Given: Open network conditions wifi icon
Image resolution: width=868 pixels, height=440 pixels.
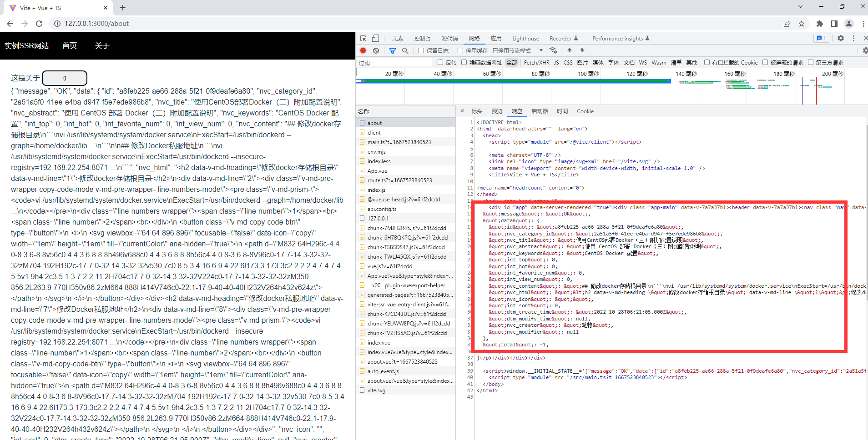Looking at the screenshot, I should pyautogui.click(x=553, y=50).
